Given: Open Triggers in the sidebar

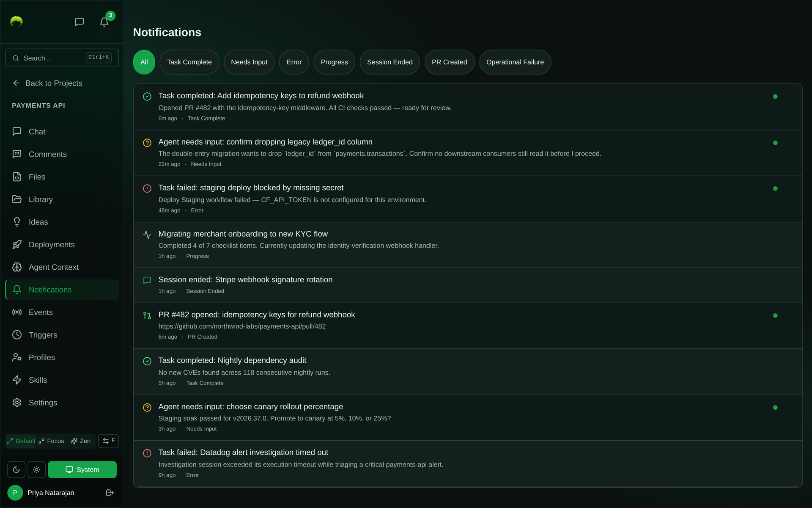Looking at the screenshot, I should (x=62, y=335).
